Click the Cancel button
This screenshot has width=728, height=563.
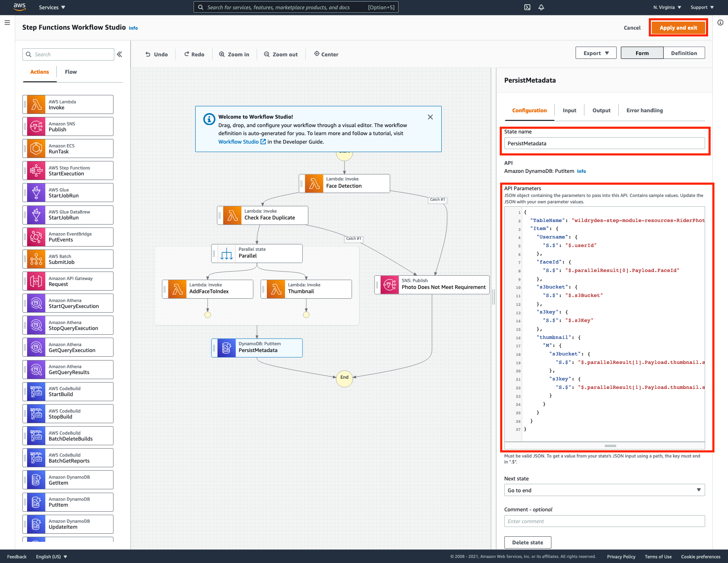coord(632,28)
